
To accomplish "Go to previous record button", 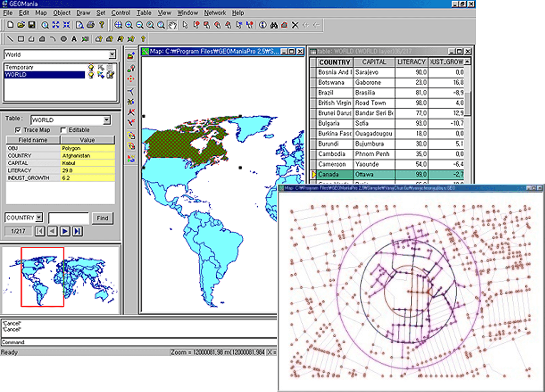I will (x=53, y=231).
